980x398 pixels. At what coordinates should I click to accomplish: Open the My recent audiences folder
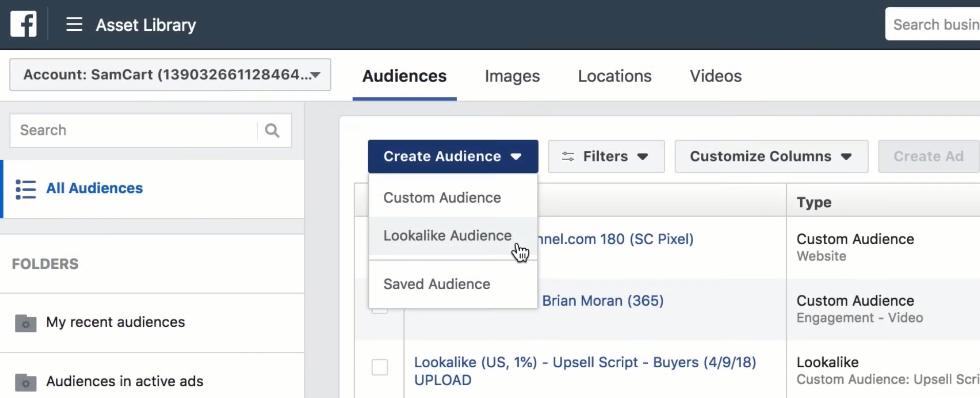pyautogui.click(x=153, y=323)
